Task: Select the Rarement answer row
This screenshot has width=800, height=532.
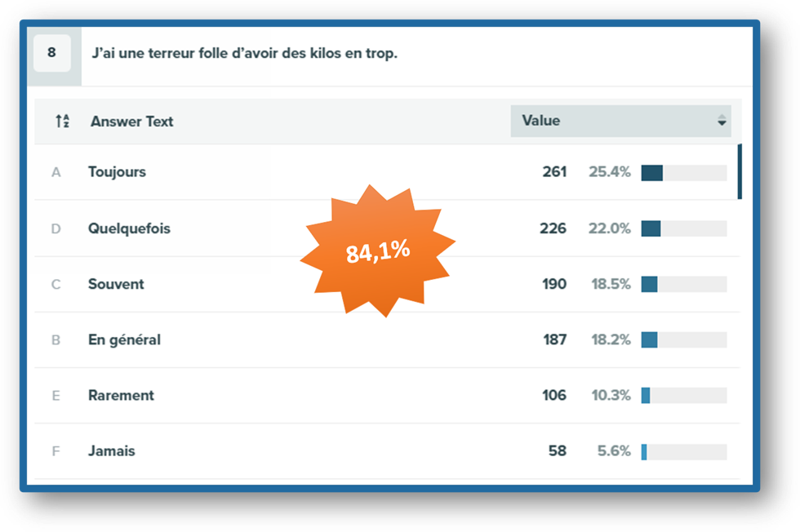Action: [387, 395]
